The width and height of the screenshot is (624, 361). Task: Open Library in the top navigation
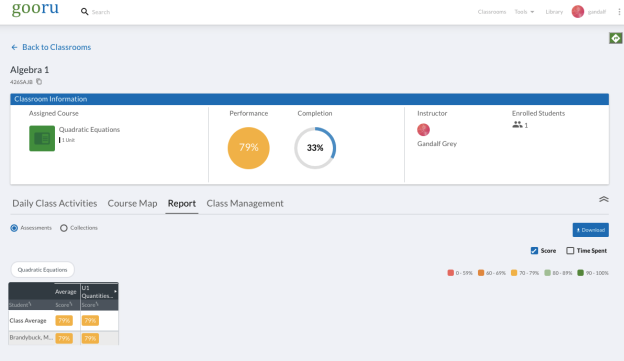click(x=554, y=12)
